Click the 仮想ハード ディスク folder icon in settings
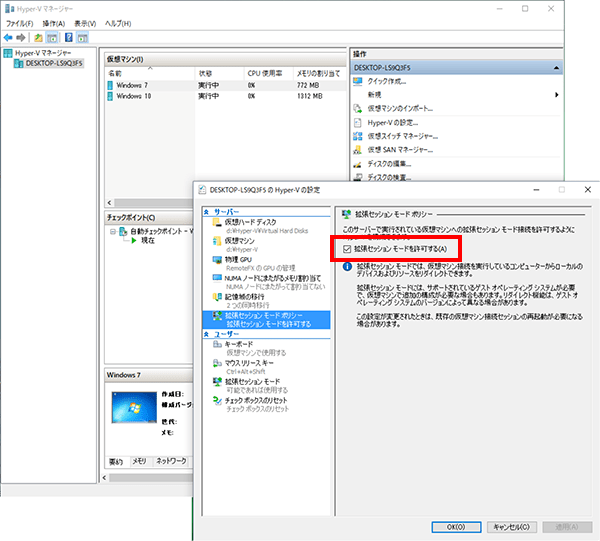The height and width of the screenshot is (541, 600). click(217, 222)
